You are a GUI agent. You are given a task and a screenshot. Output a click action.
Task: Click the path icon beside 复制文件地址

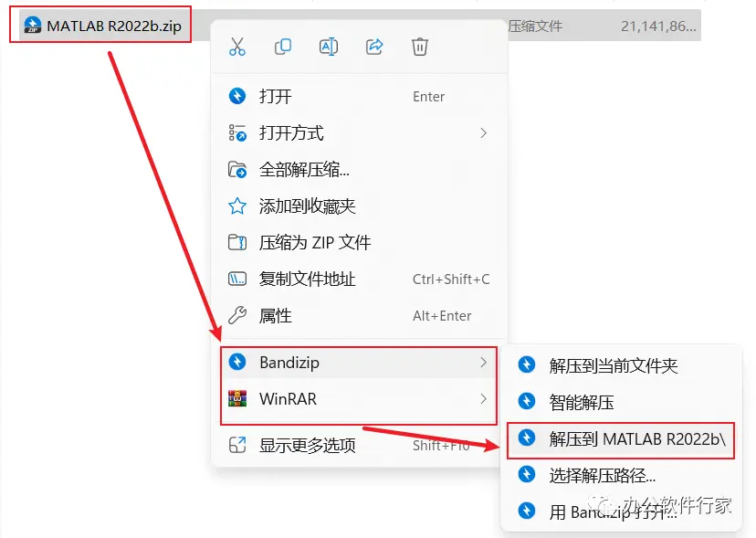coord(237,279)
